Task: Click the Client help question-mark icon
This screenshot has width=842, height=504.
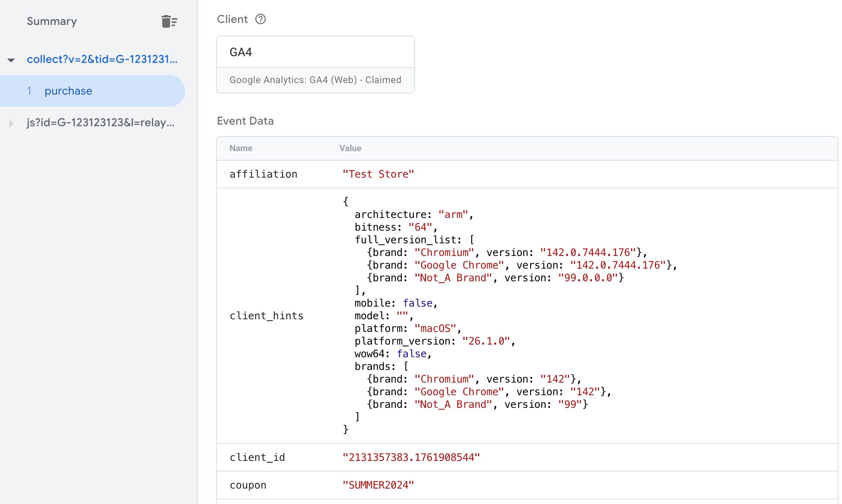Action: [x=260, y=19]
